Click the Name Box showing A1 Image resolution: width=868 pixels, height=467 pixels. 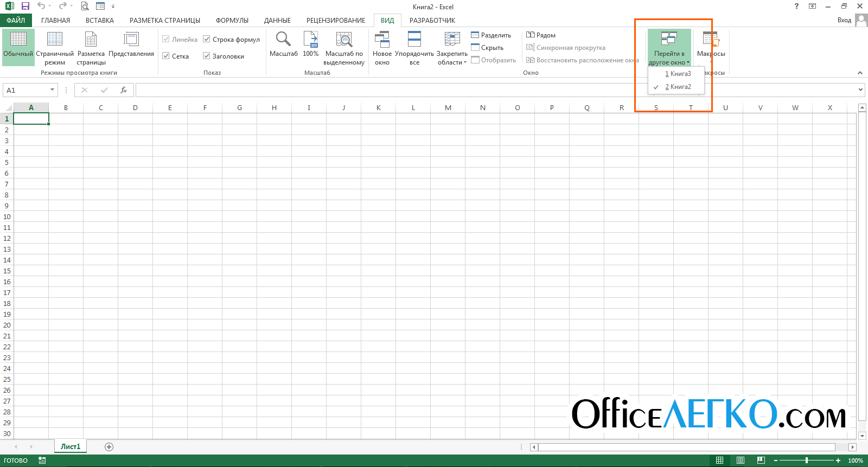pos(26,90)
